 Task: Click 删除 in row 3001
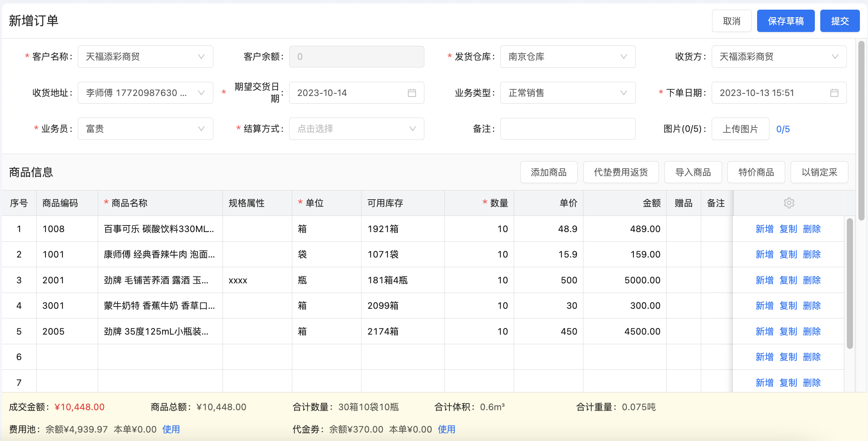(x=812, y=306)
